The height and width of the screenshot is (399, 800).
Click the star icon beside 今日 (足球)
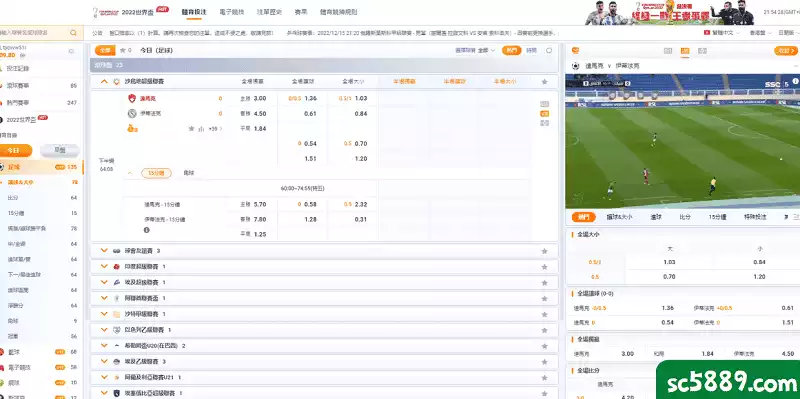122,51
